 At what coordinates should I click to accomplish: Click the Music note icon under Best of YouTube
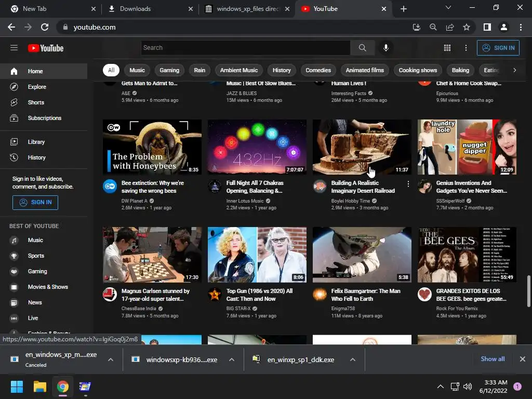click(x=14, y=240)
